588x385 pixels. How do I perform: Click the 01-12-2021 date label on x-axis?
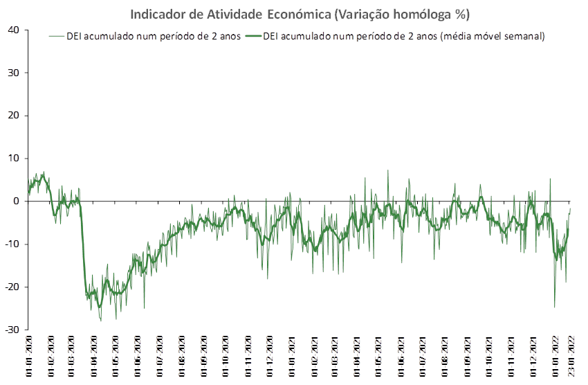coord(533,356)
